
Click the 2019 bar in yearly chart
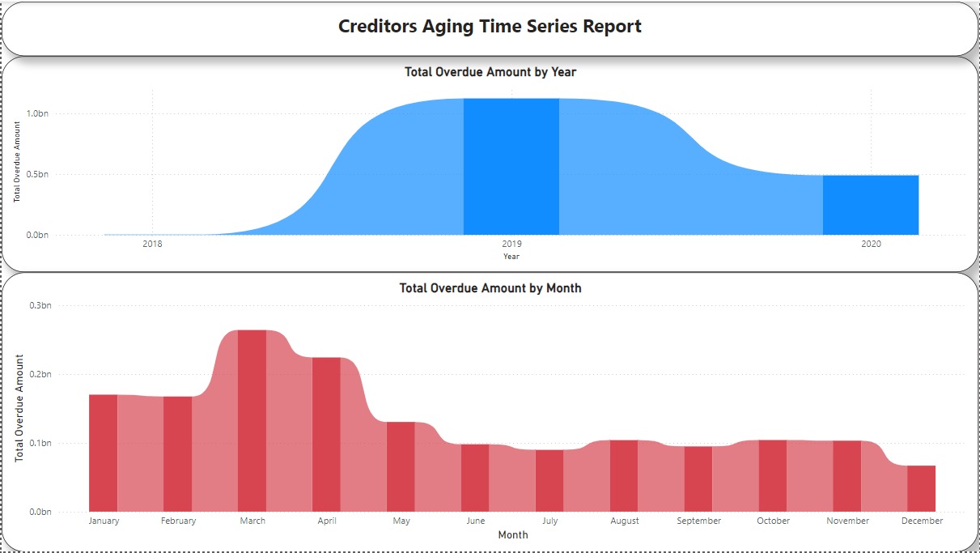coord(511,166)
